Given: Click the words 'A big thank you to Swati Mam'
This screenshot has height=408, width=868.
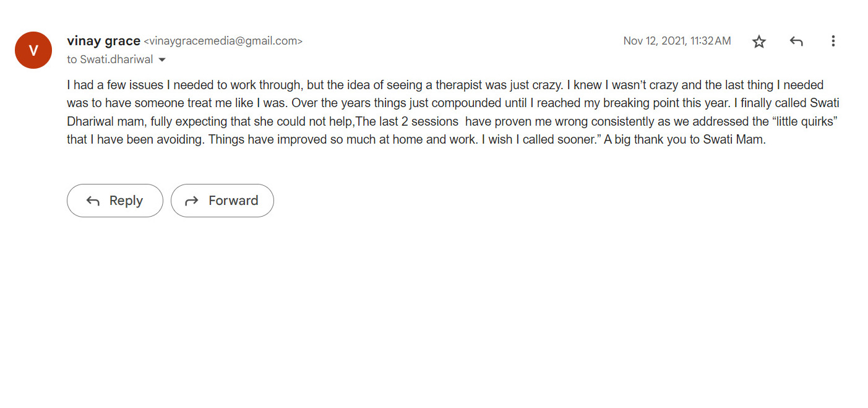Looking at the screenshot, I should [x=685, y=140].
